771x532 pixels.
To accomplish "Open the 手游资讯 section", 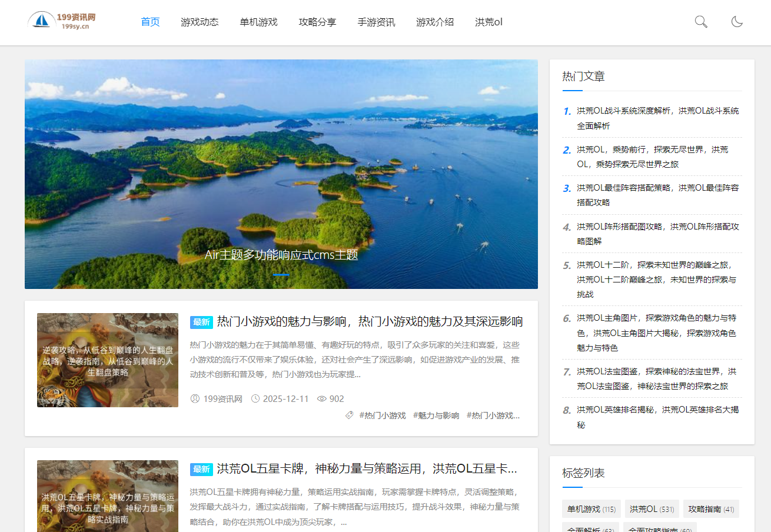I will [376, 21].
